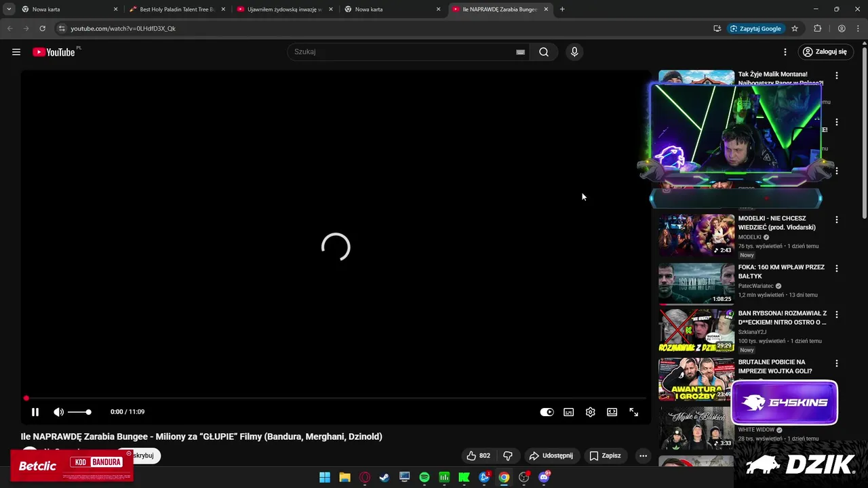Sign in via Zaloguj się
This screenshot has width=868, height=488.
coord(825,52)
